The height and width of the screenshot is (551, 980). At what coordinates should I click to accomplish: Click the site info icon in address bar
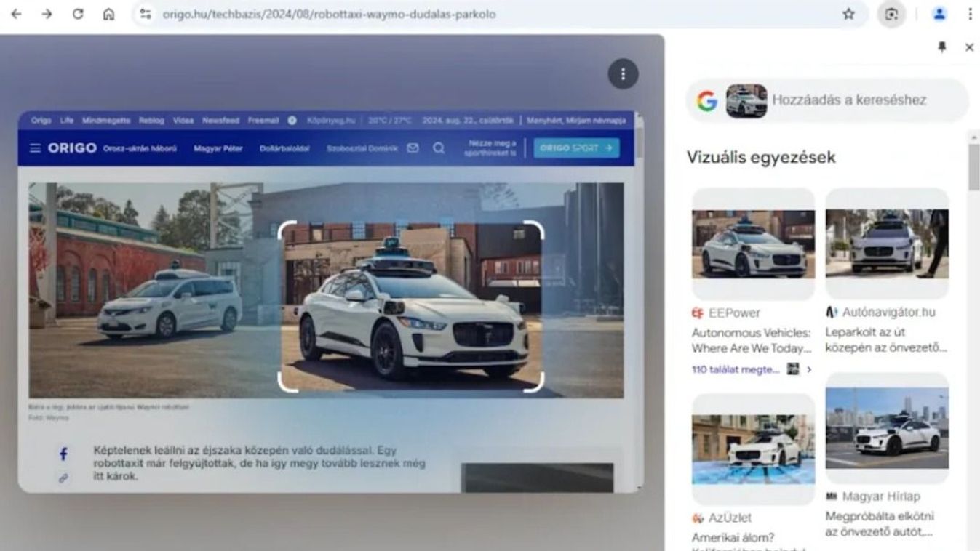click(x=146, y=14)
